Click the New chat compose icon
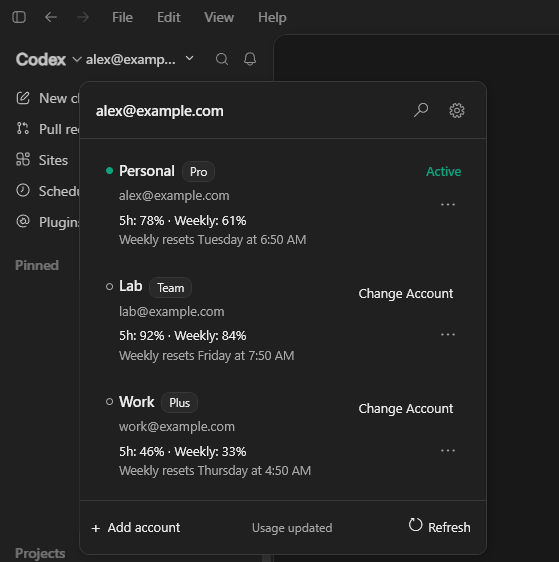 coord(23,98)
